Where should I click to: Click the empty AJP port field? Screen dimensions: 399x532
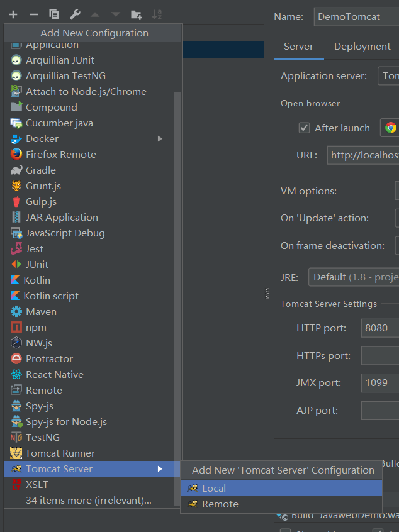pyautogui.click(x=380, y=411)
